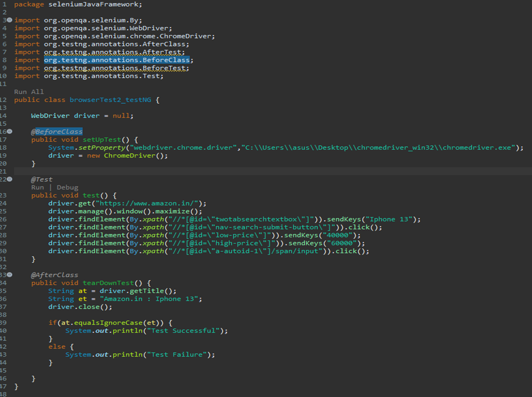532x397 pixels.
Task: Click the @AfterClass annotation
Action: click(x=55, y=275)
